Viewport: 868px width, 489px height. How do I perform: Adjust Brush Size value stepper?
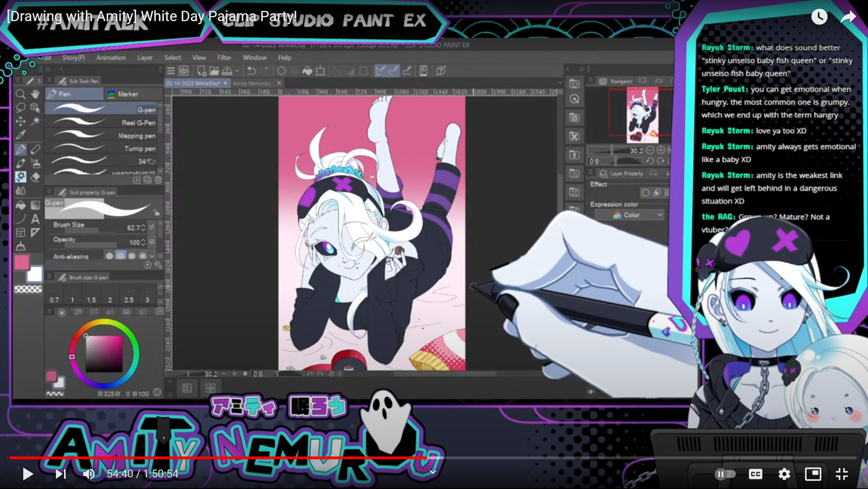click(143, 227)
